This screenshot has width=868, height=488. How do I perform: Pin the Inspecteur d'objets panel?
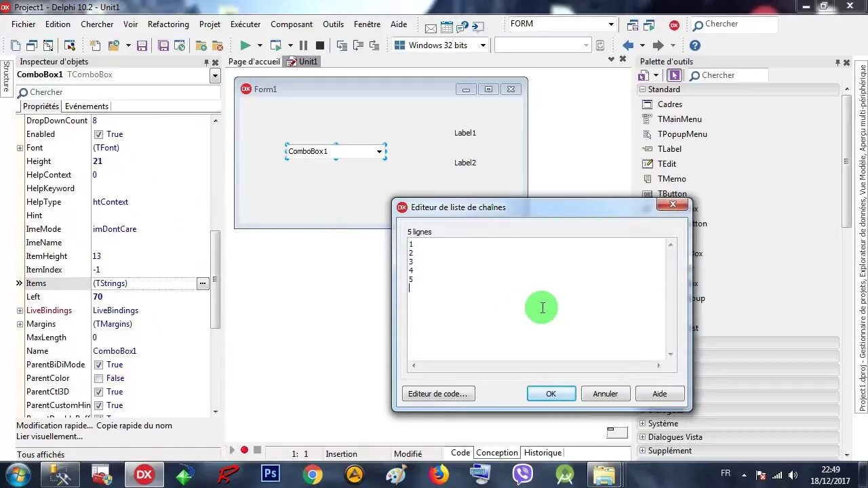[x=207, y=62]
